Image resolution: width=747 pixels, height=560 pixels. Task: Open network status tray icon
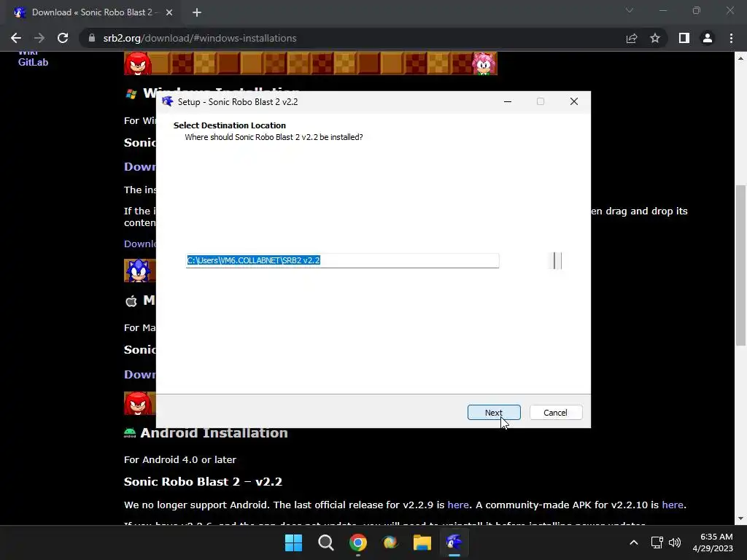[657, 542]
